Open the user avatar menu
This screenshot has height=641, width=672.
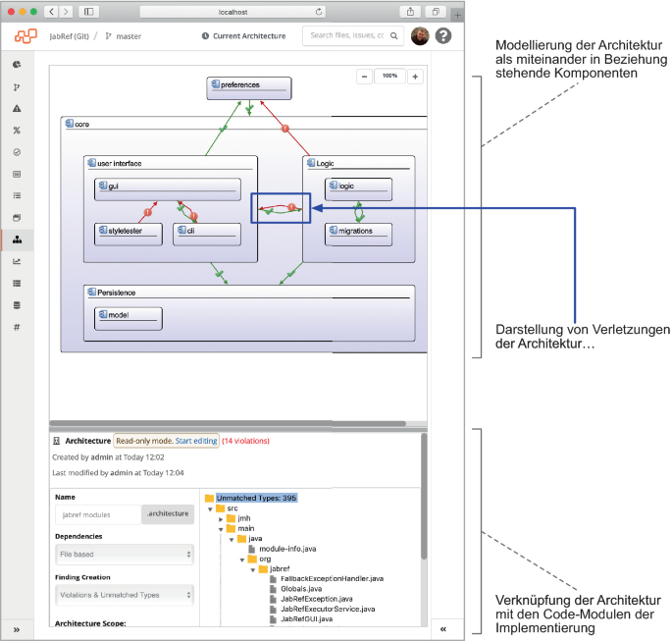point(419,36)
